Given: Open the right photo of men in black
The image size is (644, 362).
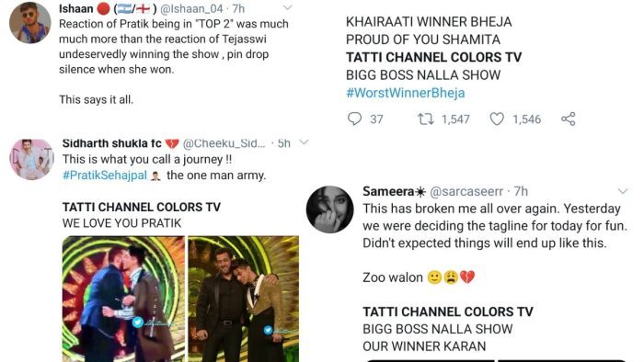Looking at the screenshot, I should pos(243,299).
